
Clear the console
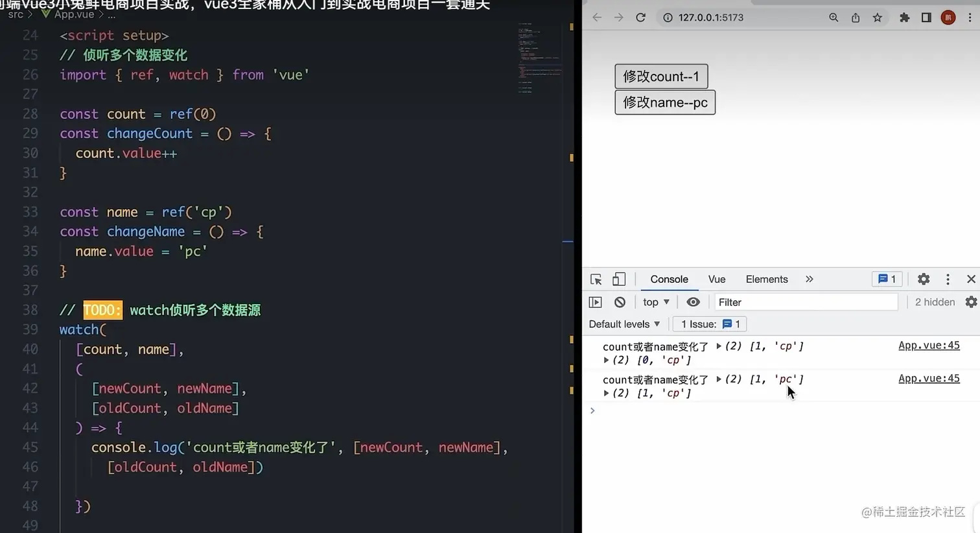620,302
